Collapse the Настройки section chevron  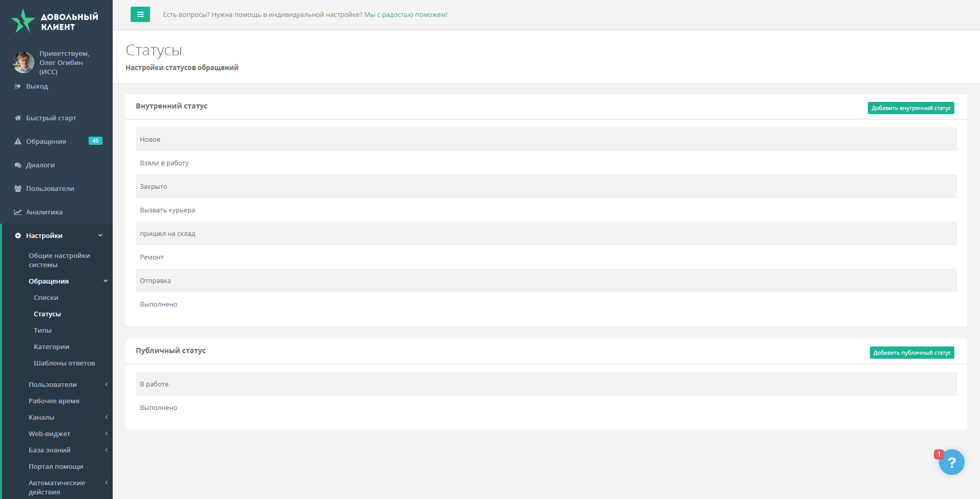point(100,235)
